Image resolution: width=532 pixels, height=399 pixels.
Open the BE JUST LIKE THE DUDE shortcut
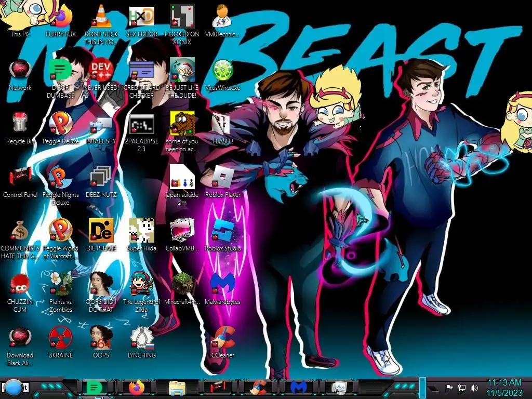[x=182, y=79]
